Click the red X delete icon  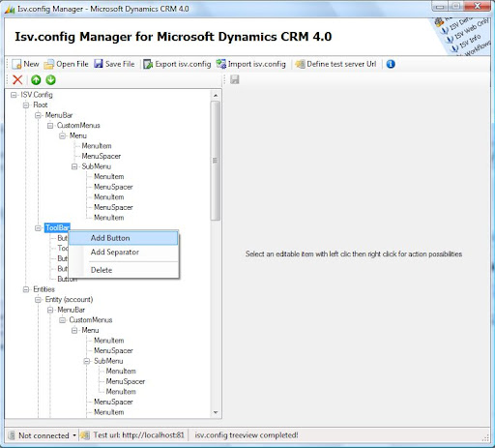point(17,79)
